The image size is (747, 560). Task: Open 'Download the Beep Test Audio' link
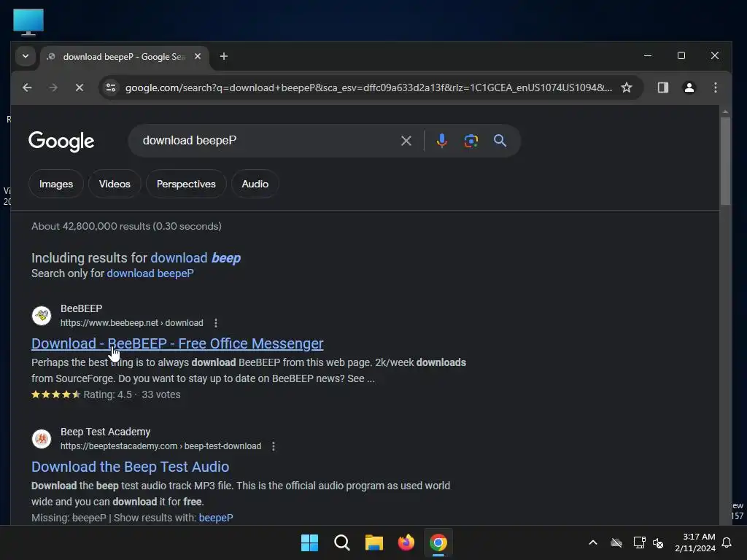click(x=130, y=467)
